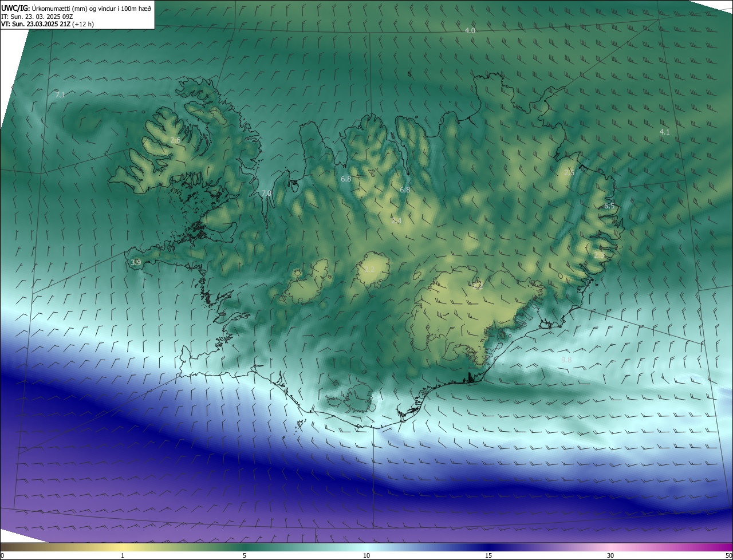Viewport: 733px width, 560px height.
Task: Click the 7.0 value label on the map
Action: pyautogui.click(x=266, y=194)
